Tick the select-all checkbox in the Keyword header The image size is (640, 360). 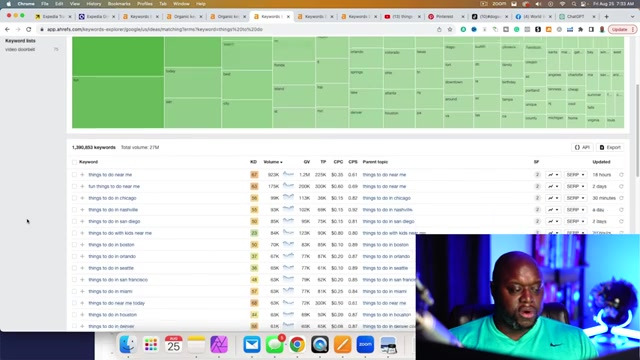pos(74,162)
